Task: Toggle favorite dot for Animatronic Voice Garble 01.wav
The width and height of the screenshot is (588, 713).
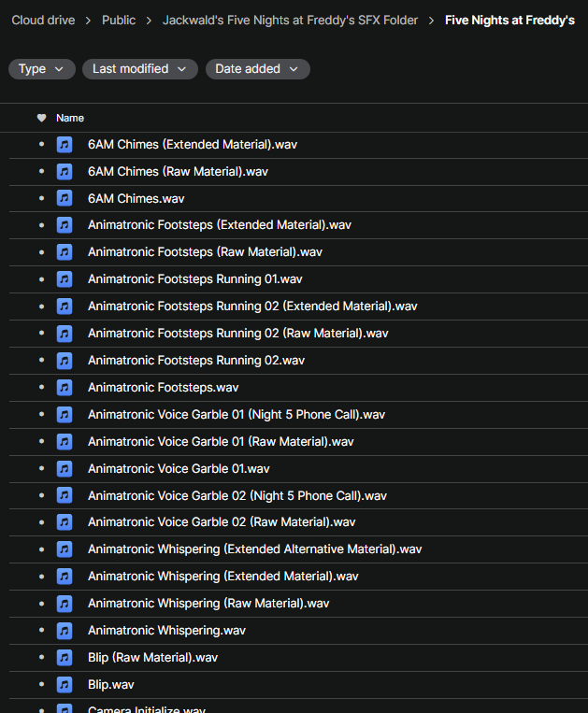Action: (41, 468)
